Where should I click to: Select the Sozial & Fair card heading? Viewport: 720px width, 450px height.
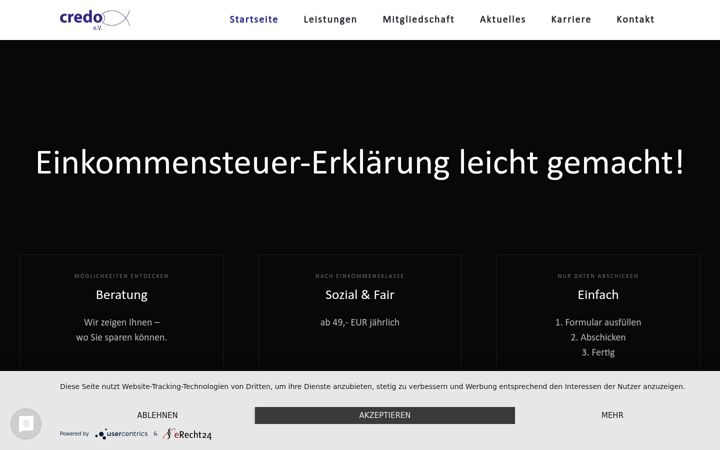[x=360, y=295]
